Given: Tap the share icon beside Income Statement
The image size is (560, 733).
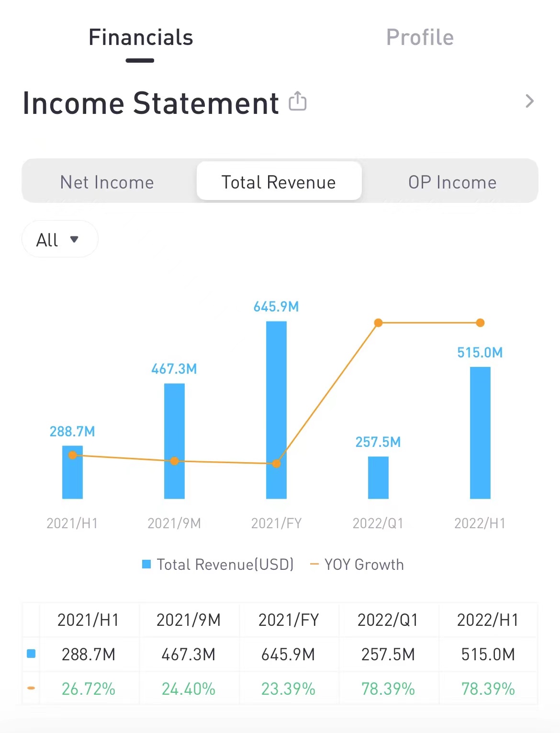Looking at the screenshot, I should click(298, 101).
